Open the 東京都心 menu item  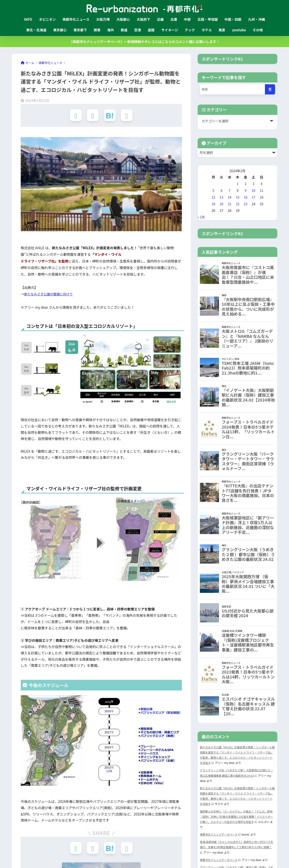[x=60, y=30]
